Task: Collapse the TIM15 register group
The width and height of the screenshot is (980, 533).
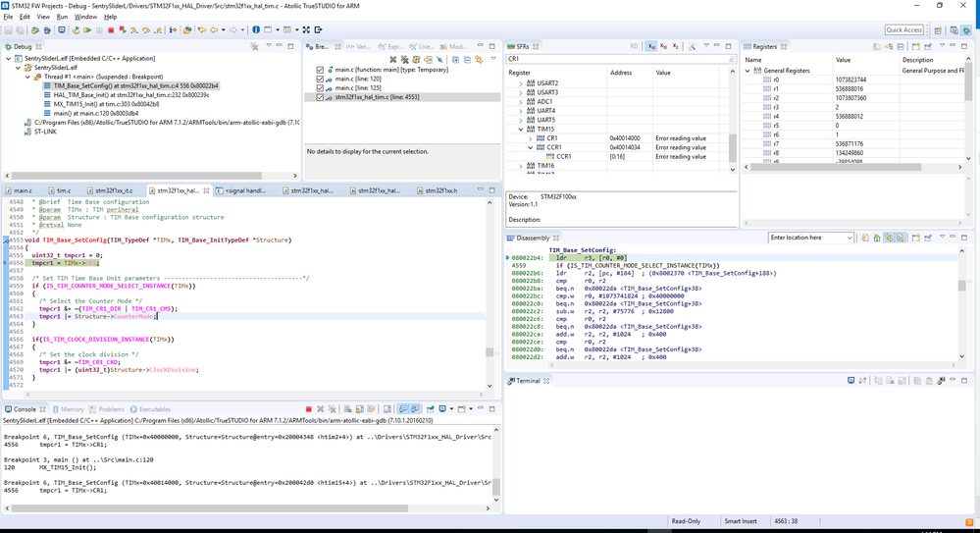Action: pyautogui.click(x=521, y=129)
